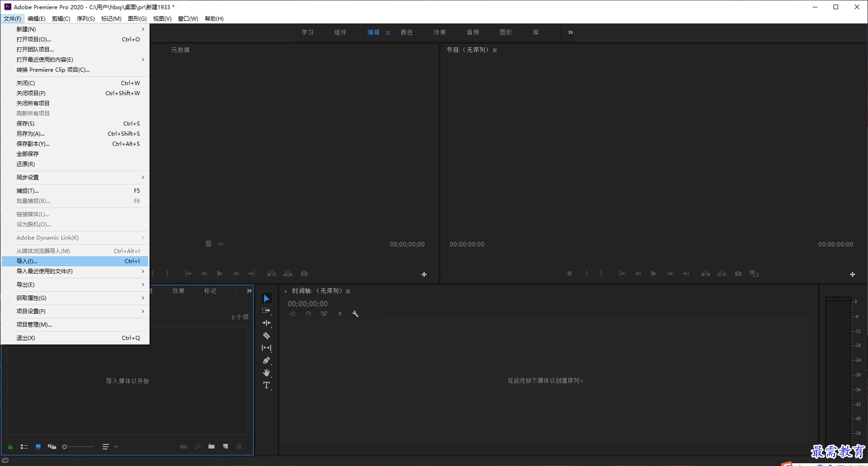
Task: Open Source monitor button editor plus
Action: [424, 274]
